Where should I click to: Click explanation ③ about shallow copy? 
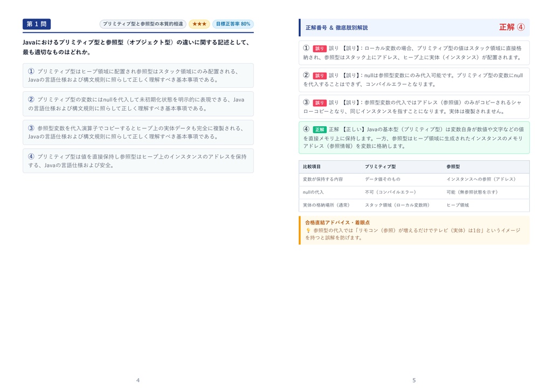click(x=414, y=107)
